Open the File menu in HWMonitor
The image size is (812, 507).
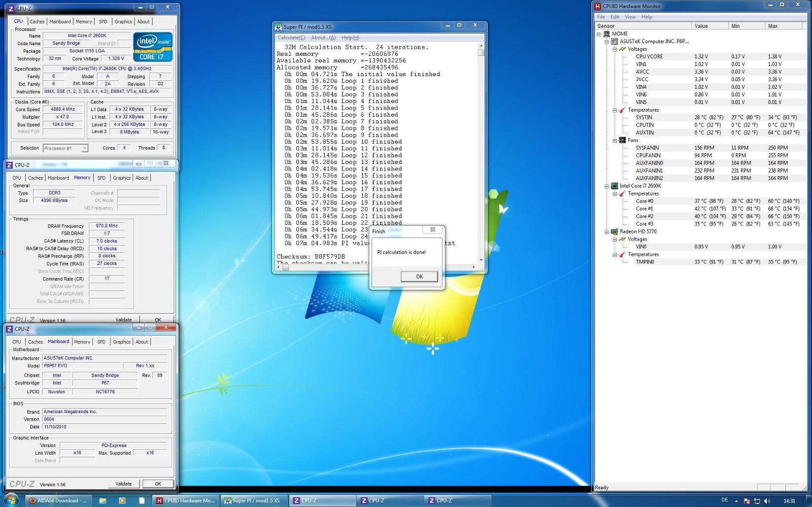pyautogui.click(x=601, y=17)
